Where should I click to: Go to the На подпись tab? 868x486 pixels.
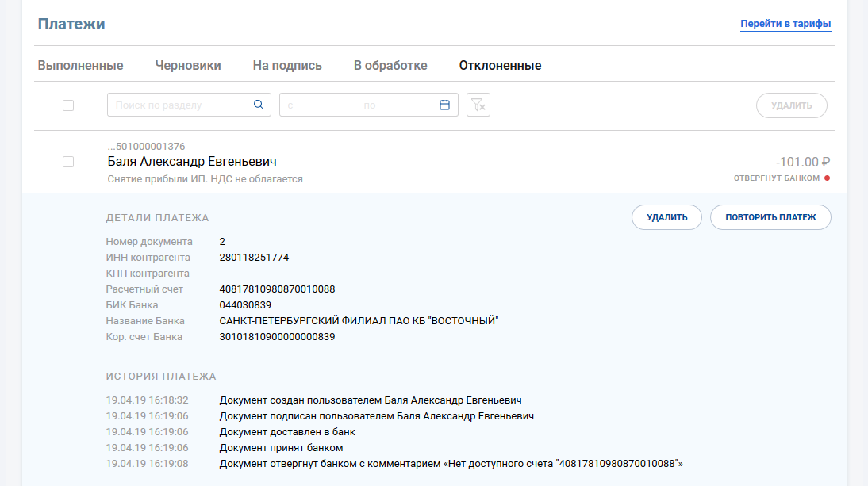tap(287, 66)
